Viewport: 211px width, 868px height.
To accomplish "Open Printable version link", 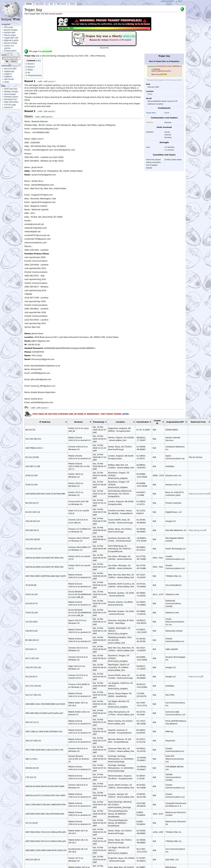I will 11,97.
